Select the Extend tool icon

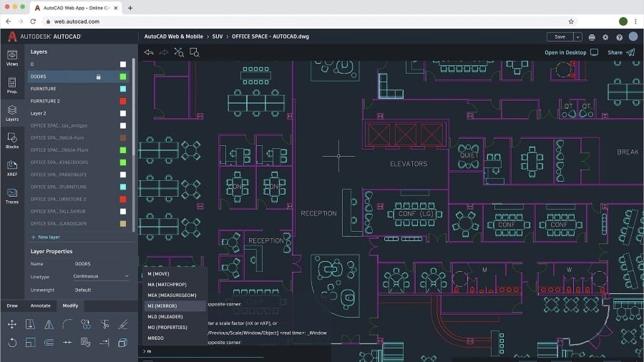click(x=104, y=342)
